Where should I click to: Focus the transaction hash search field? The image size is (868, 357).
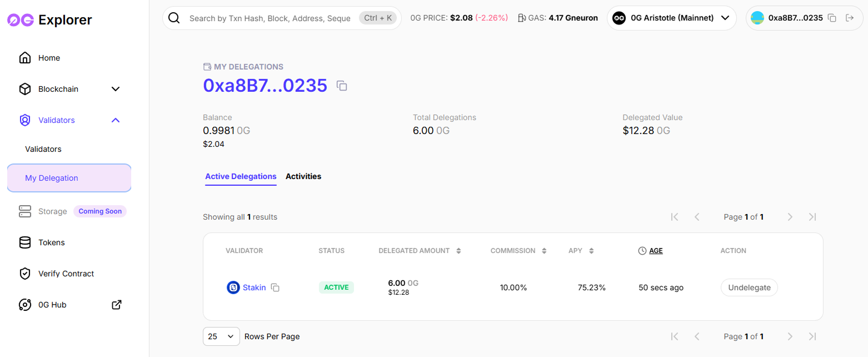pyautogui.click(x=270, y=18)
